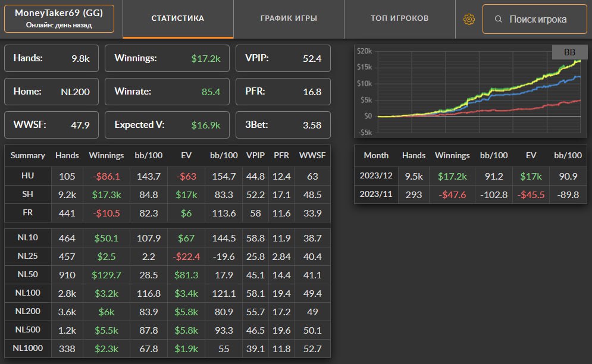
Task: Open the gear settings icon
Action: [x=469, y=19]
